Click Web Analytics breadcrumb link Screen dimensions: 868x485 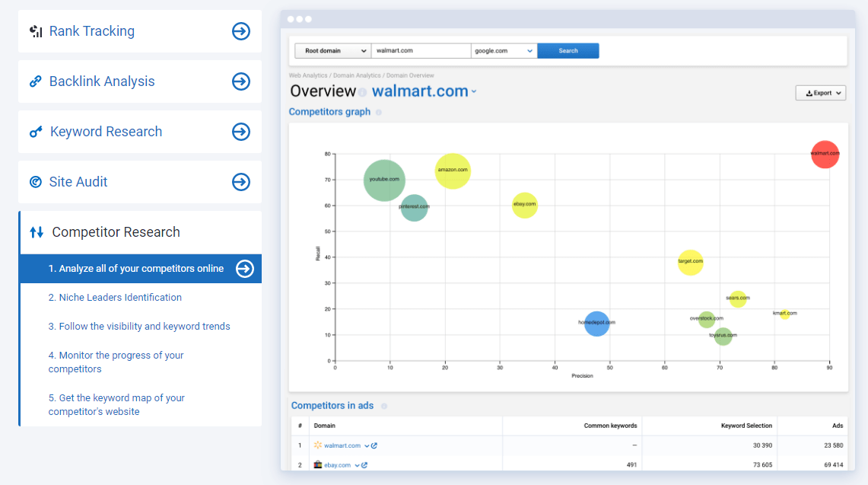click(x=308, y=75)
